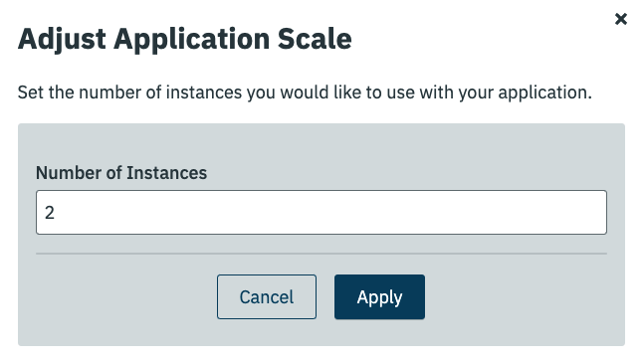This screenshot has height=364, width=644.
Task: Place cursor after the value 2
Action: (56, 213)
